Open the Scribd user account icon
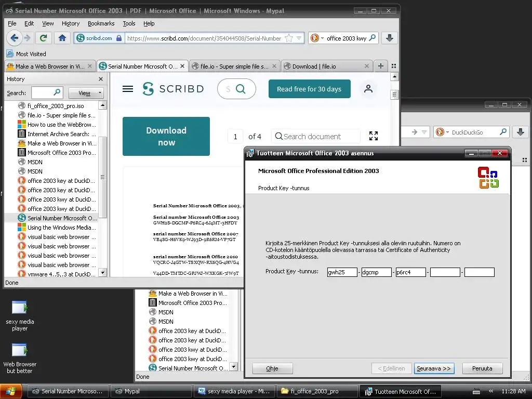532x399 pixels. (x=368, y=89)
